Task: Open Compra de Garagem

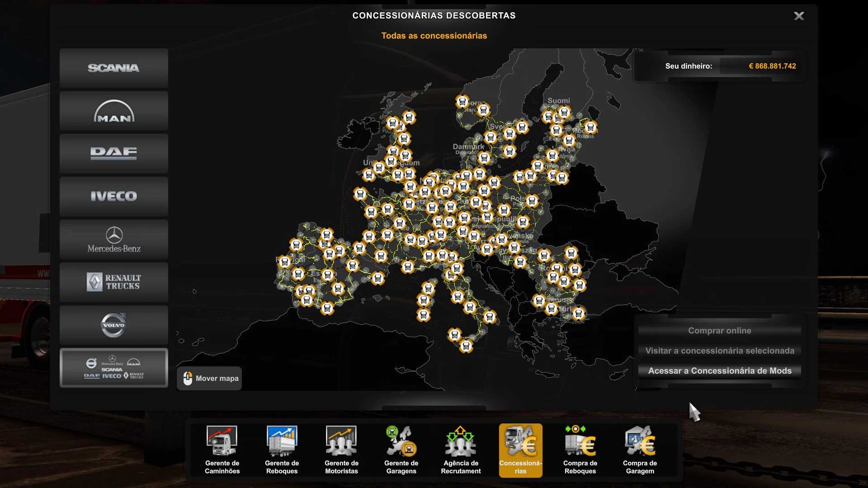Action: pyautogui.click(x=640, y=450)
